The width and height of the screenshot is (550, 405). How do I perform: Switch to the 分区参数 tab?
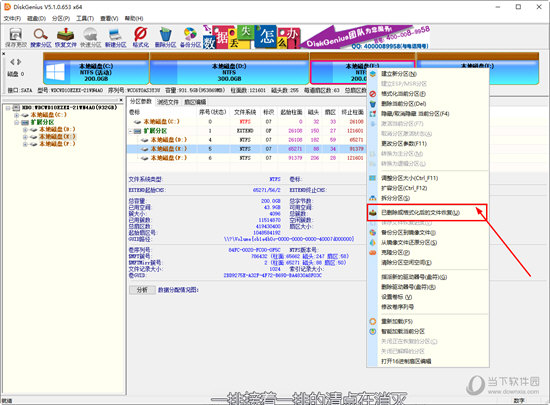(x=141, y=102)
